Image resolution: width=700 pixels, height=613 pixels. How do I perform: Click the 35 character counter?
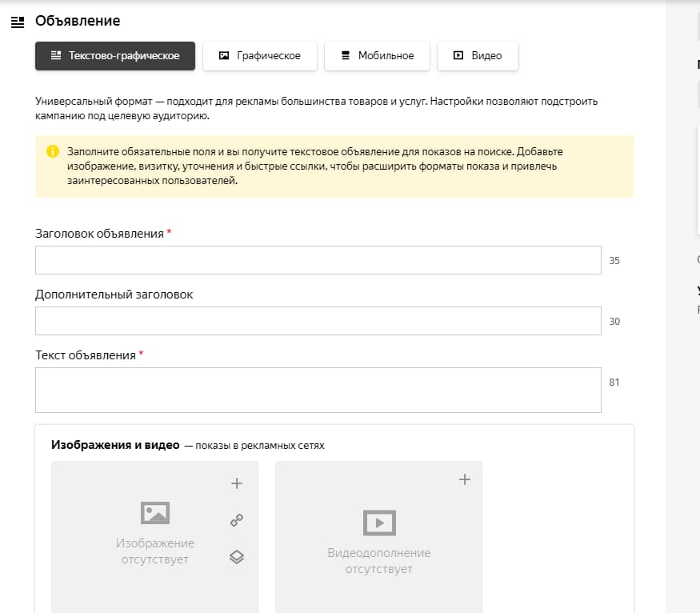point(614,261)
